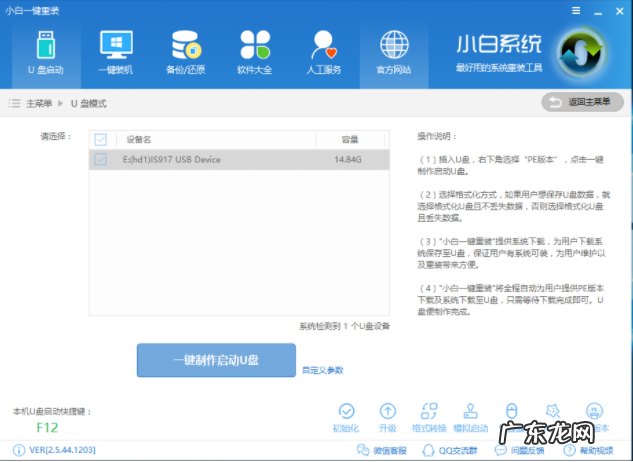Open the hamburger settings menu in title bar
Screen dimensions: 633x462
point(576,11)
